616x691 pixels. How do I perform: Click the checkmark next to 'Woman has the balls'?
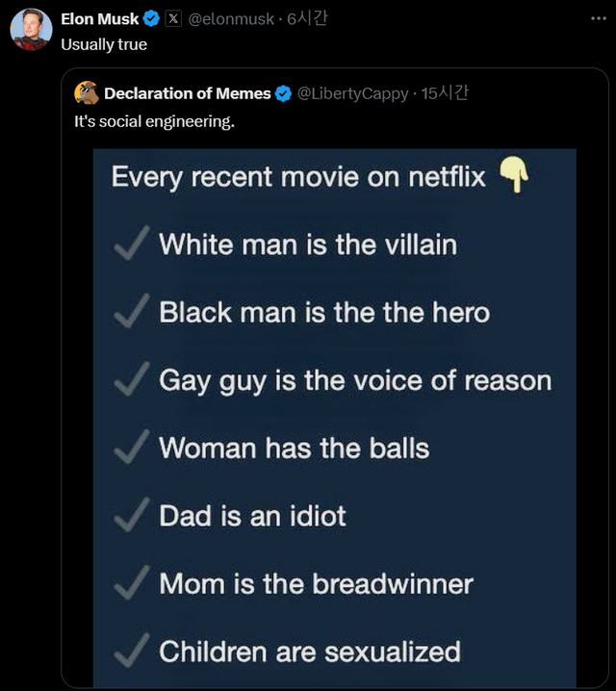[130, 448]
